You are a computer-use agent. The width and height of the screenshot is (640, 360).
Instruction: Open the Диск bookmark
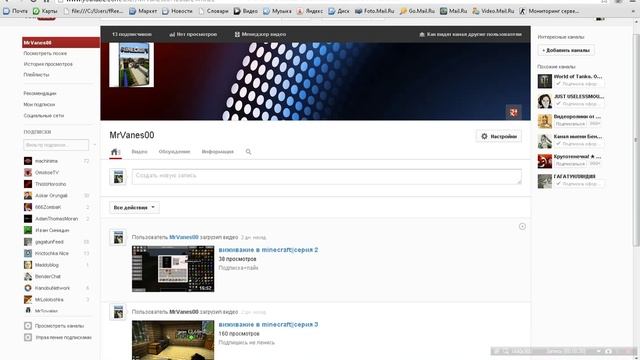pos(339,11)
